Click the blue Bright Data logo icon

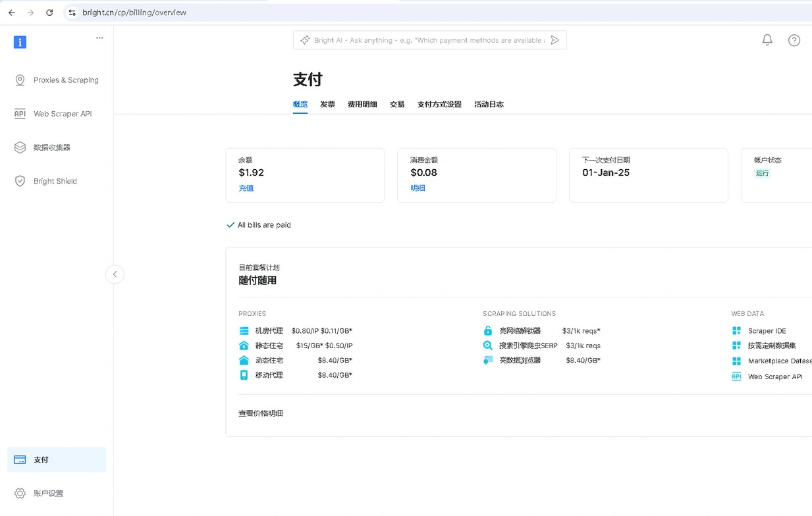pyautogui.click(x=20, y=42)
